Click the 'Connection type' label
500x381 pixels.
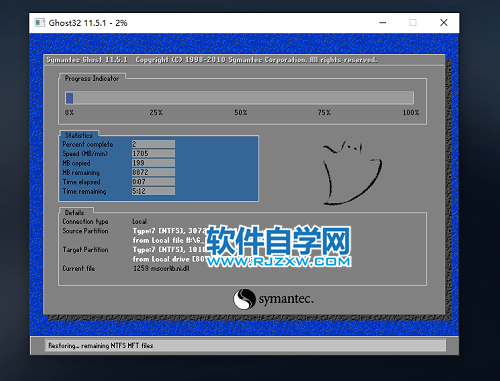pyautogui.click(x=85, y=221)
